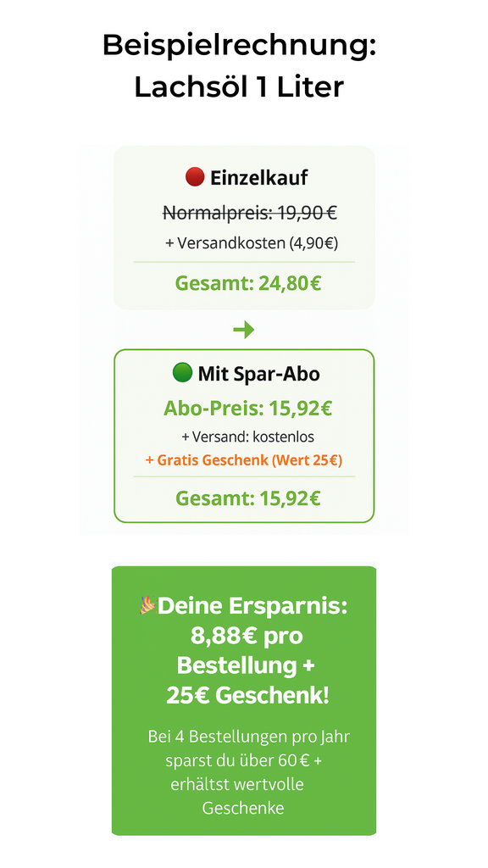Select the Einzelkauf heading text
Screen dimensions: 488x868
click(x=259, y=178)
